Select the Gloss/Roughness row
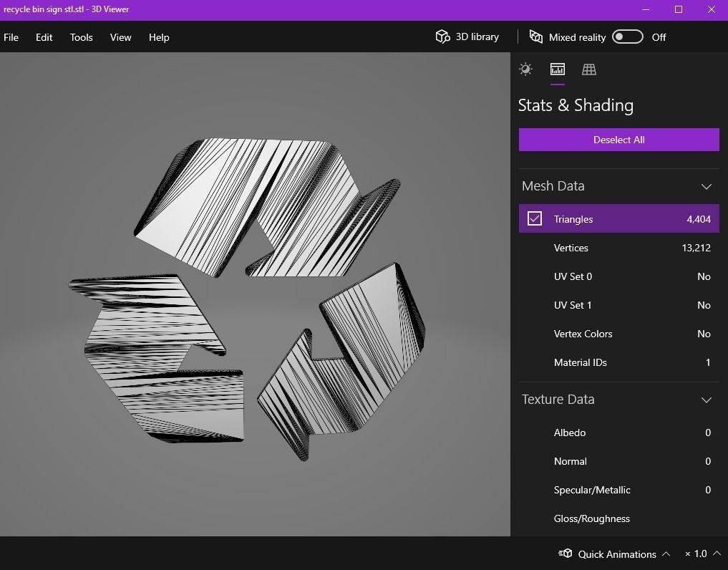 click(x=619, y=518)
